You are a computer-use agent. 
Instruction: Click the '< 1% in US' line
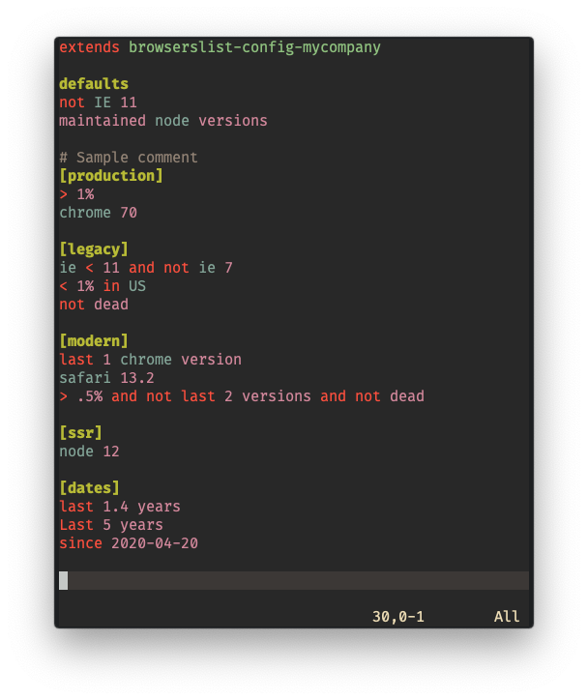(x=103, y=286)
